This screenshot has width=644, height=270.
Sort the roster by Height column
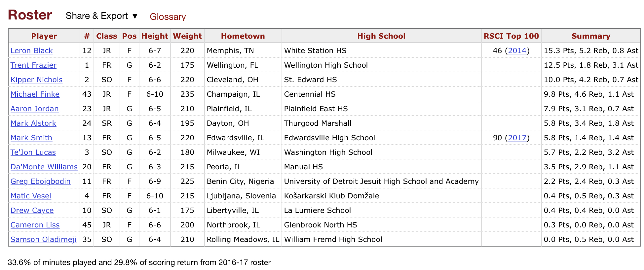(155, 36)
